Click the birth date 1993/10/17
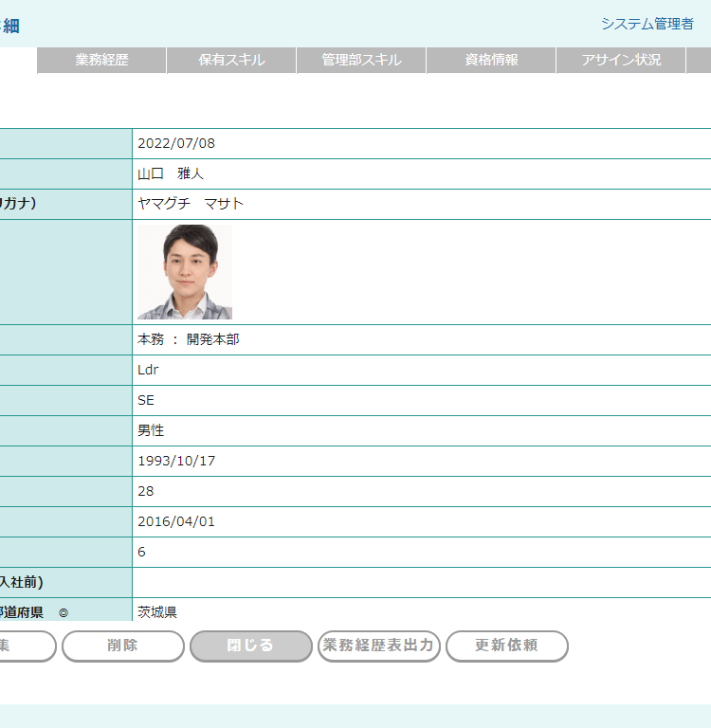Viewport: 711px width, 728px height. click(176, 461)
